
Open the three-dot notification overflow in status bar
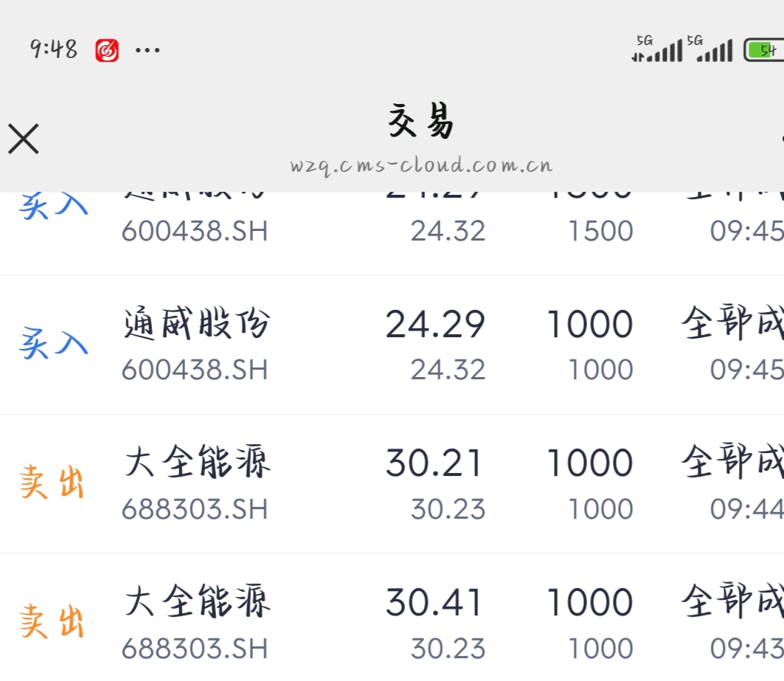coord(148,50)
